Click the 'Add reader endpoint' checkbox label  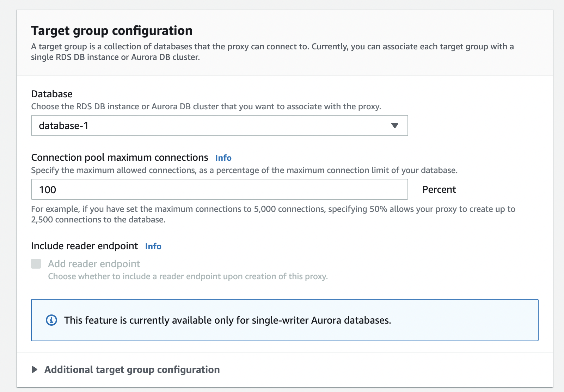[x=94, y=264]
